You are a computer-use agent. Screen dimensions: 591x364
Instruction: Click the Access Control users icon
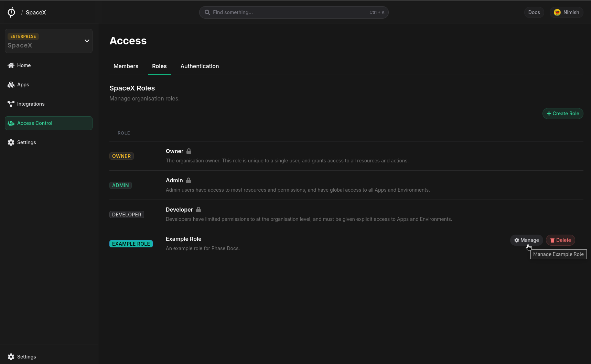coord(11,123)
